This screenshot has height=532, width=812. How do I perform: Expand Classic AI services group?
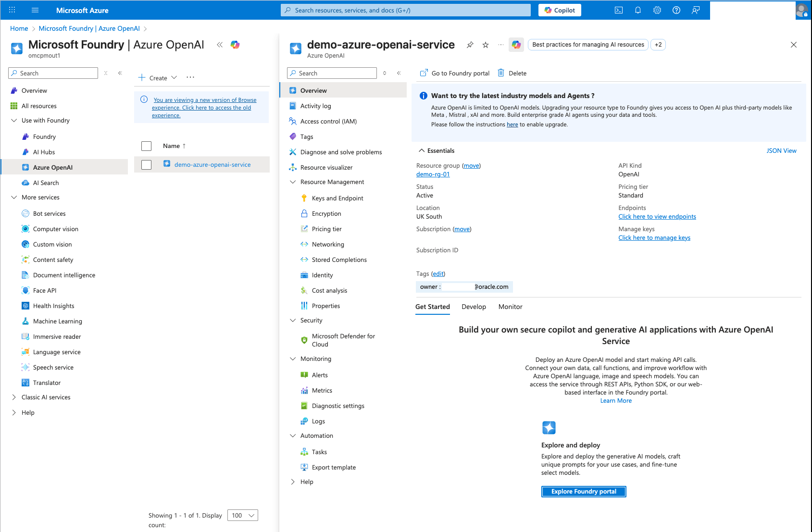[x=14, y=397]
